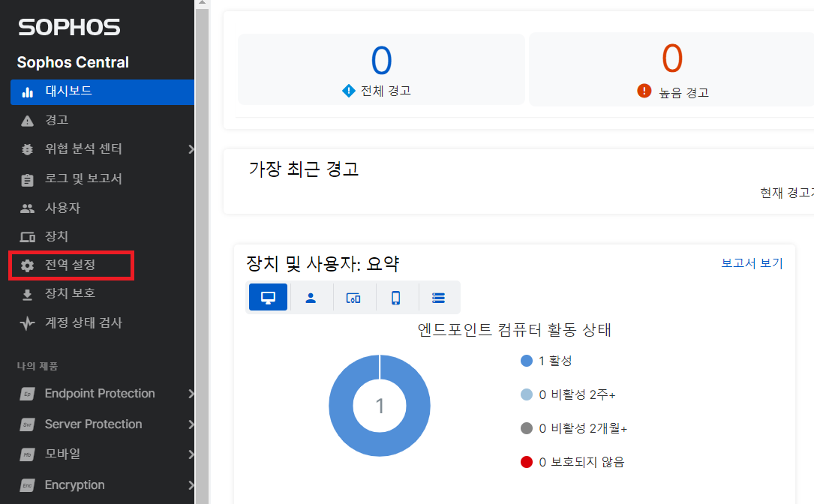This screenshot has height=504, width=814.
Task: Select the devices summary tab icon
Action: [353, 298]
